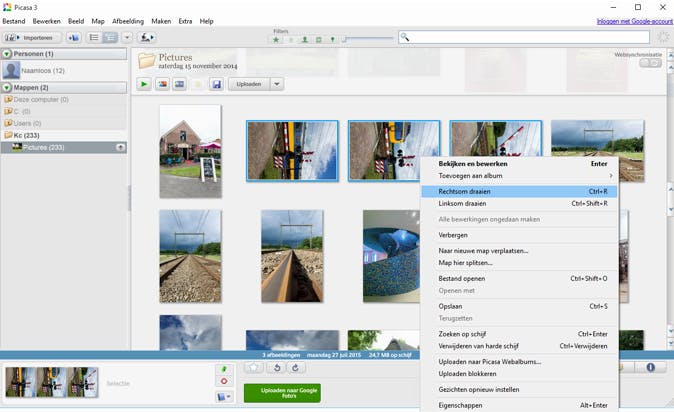Open the Afbeelding menu
Image resolution: width=674 pixels, height=412 pixels.
point(128,21)
